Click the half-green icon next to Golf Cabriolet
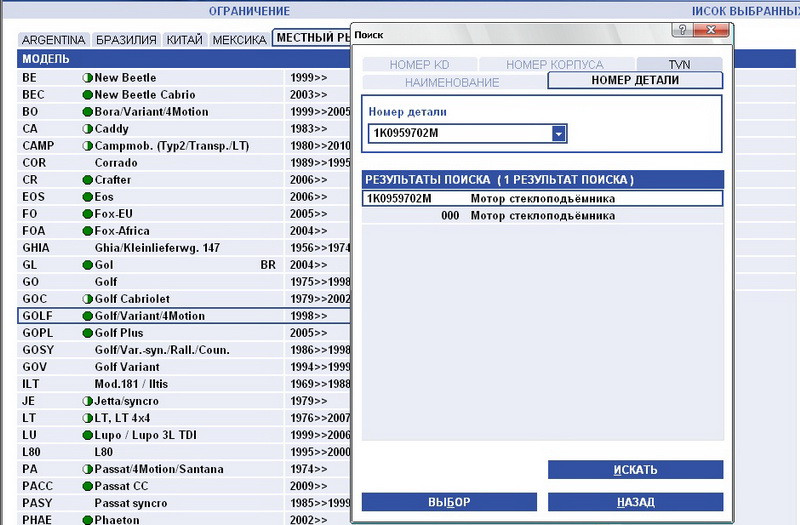The height and width of the screenshot is (525, 800). [x=87, y=299]
